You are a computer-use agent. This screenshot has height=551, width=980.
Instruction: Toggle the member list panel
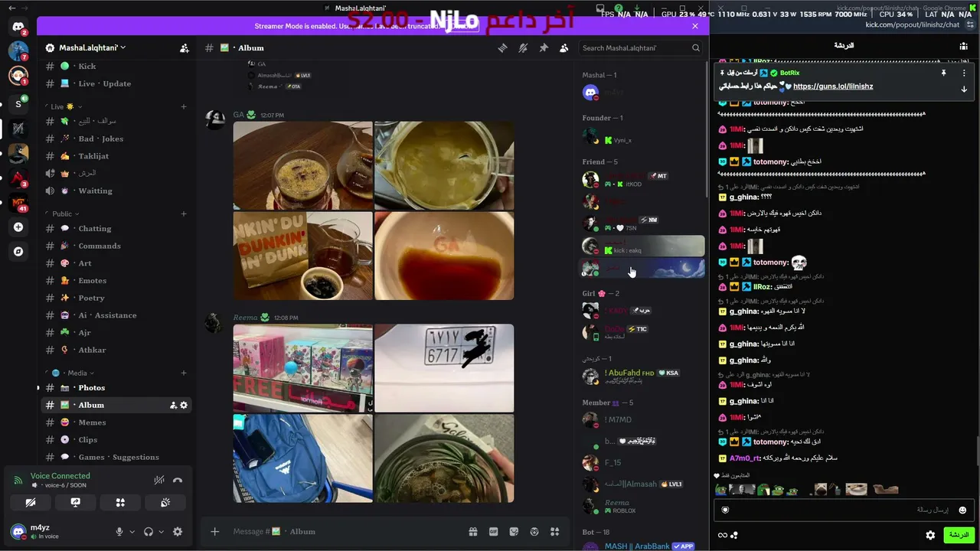pos(564,48)
